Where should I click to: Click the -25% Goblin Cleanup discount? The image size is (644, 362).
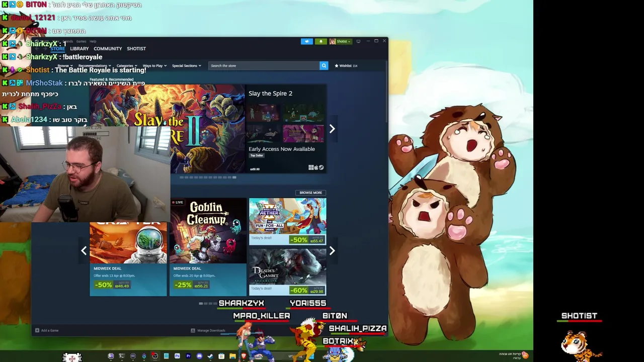tap(183, 285)
